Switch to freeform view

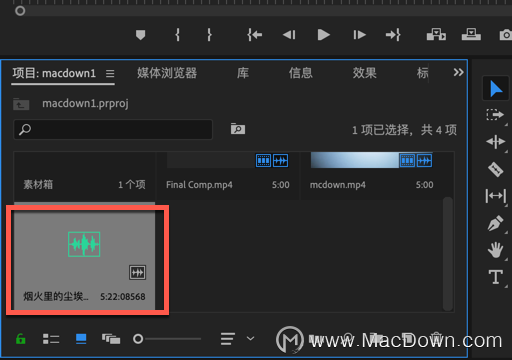tap(111, 339)
